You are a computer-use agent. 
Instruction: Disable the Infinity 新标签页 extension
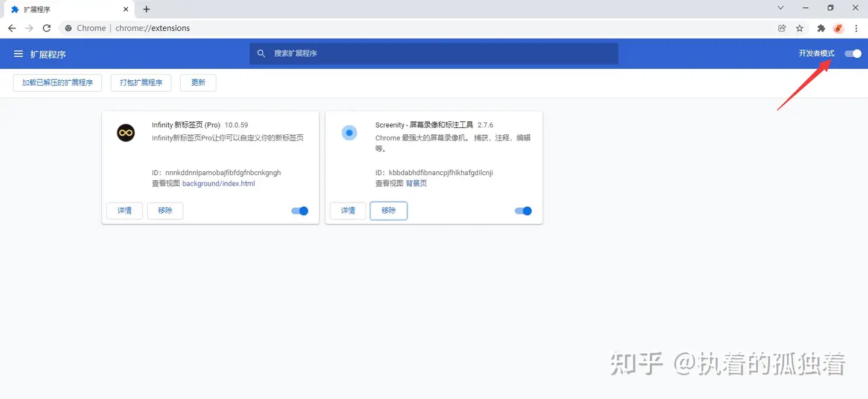point(300,211)
